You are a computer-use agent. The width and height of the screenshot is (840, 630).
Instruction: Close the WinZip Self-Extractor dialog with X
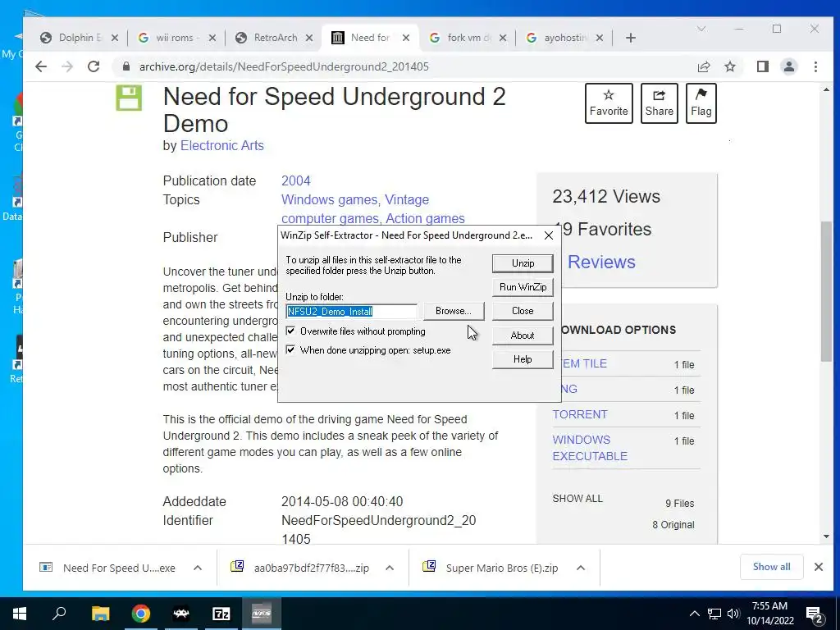(549, 235)
